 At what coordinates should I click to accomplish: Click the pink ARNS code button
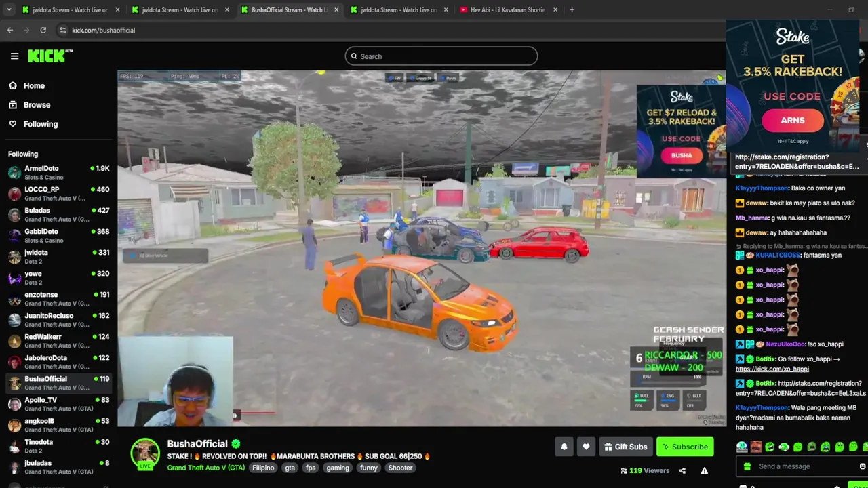pos(792,121)
